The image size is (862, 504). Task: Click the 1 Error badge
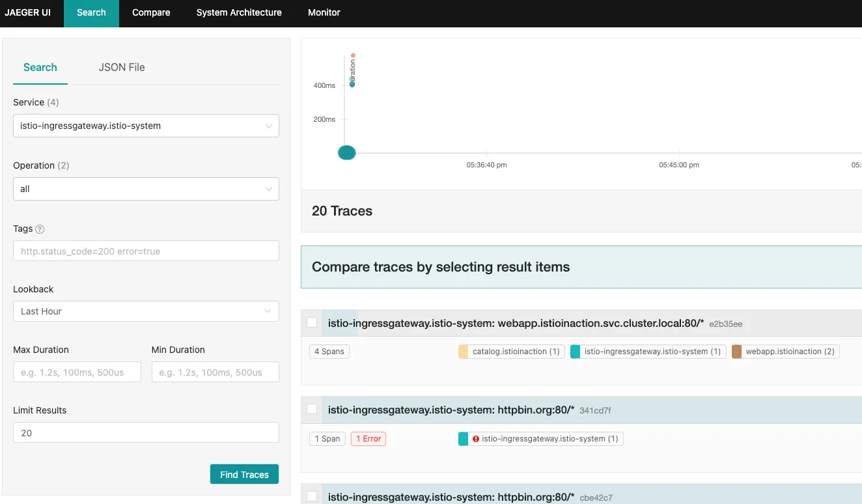(x=368, y=439)
